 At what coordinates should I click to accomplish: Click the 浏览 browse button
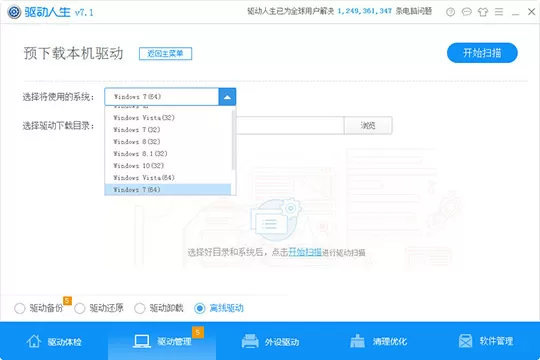pyautogui.click(x=368, y=125)
